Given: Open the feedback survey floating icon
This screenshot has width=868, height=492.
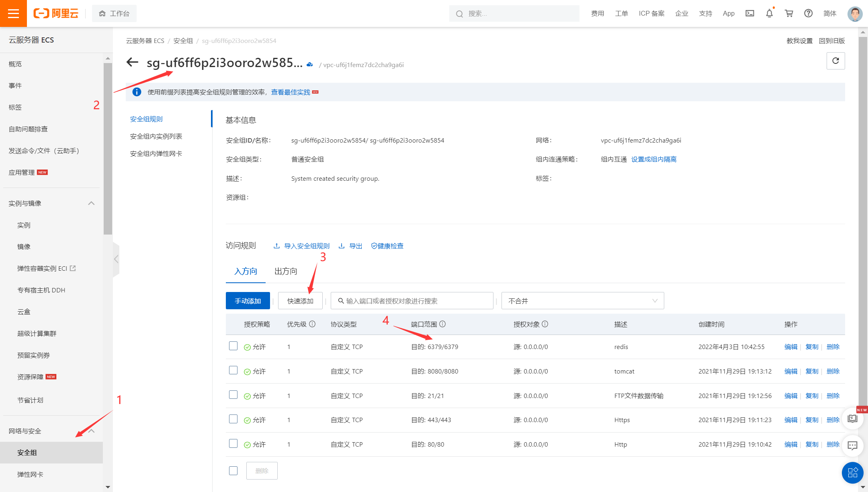Looking at the screenshot, I should pyautogui.click(x=852, y=419).
